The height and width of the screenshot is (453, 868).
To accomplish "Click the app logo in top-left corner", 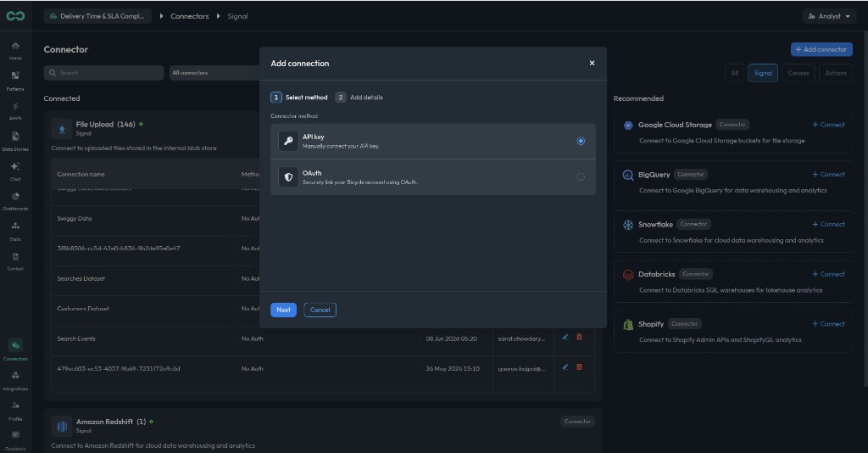I will 15,16.
